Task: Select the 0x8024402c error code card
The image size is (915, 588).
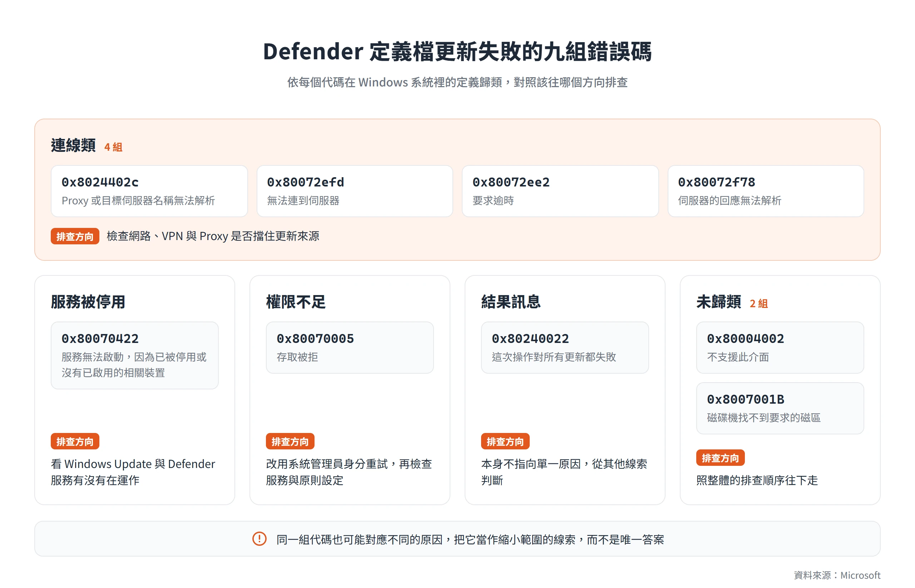Action: [149, 191]
